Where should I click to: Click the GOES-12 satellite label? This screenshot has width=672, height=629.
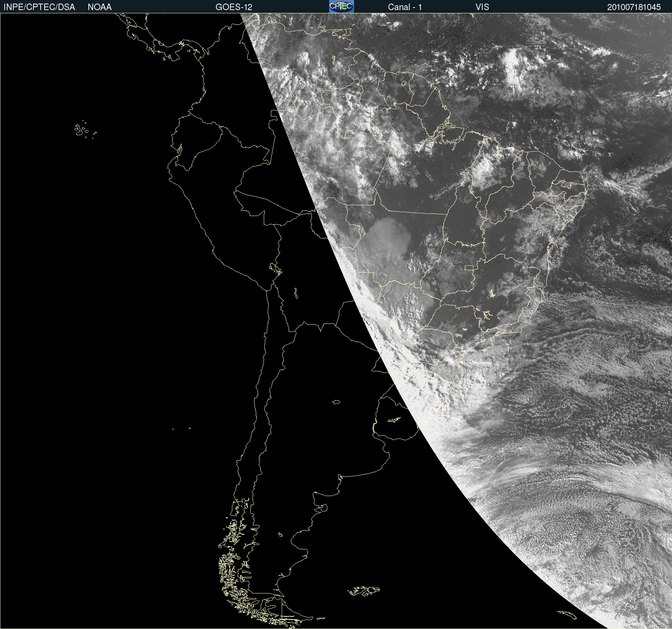click(234, 7)
